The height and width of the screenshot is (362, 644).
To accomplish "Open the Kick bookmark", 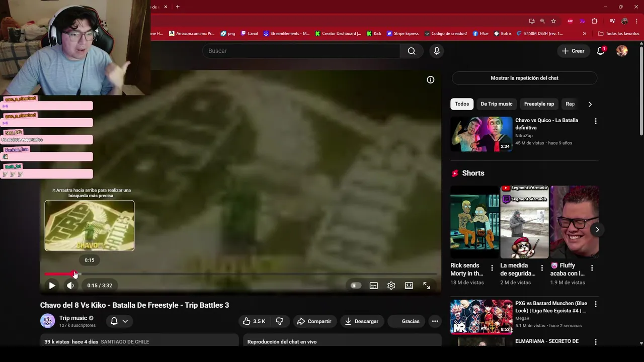I will [x=374, y=34].
